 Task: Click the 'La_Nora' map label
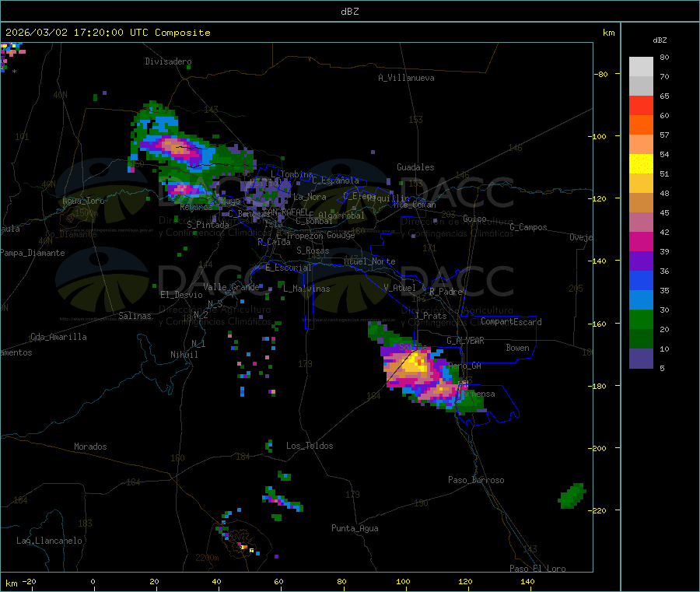[x=310, y=197]
